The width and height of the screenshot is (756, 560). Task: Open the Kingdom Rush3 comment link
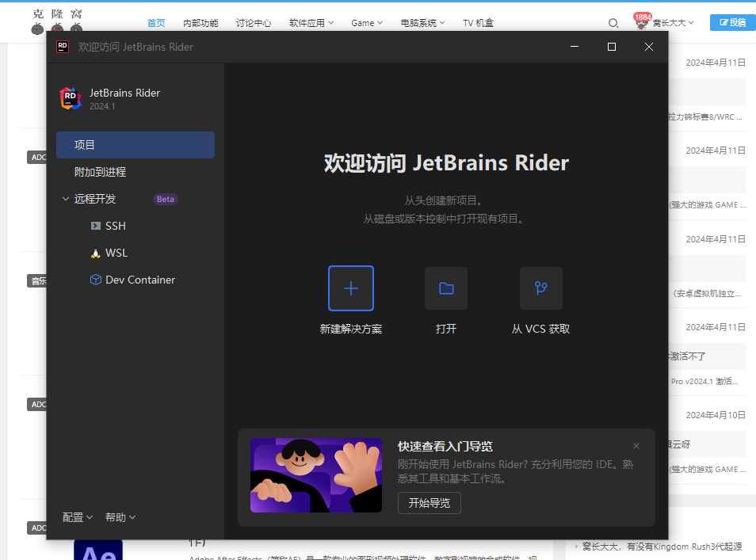[x=662, y=547]
